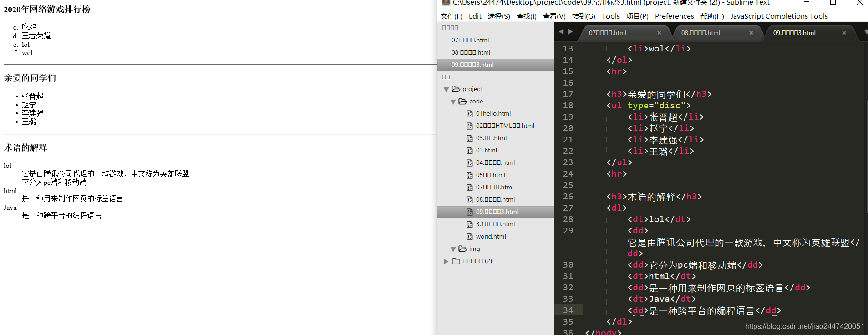This screenshot has height=335, width=868.
Task: Open the 08 html file in folder tree
Action: click(495, 199)
